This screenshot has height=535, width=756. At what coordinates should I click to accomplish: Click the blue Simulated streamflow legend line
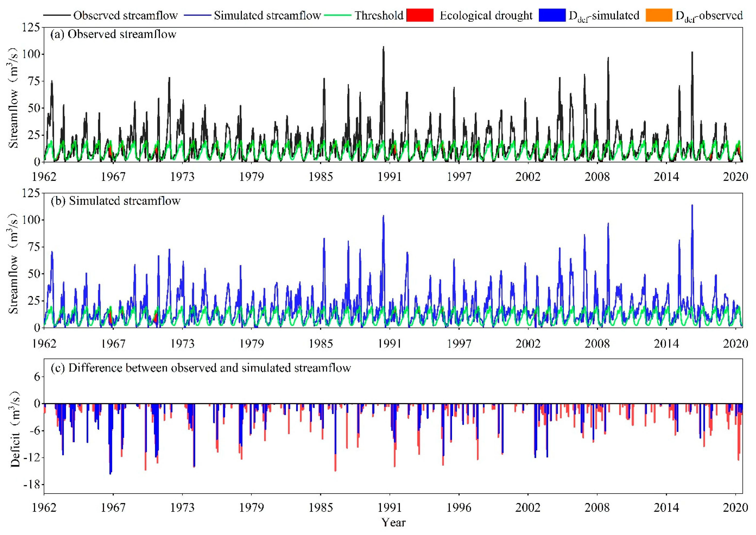coord(197,15)
